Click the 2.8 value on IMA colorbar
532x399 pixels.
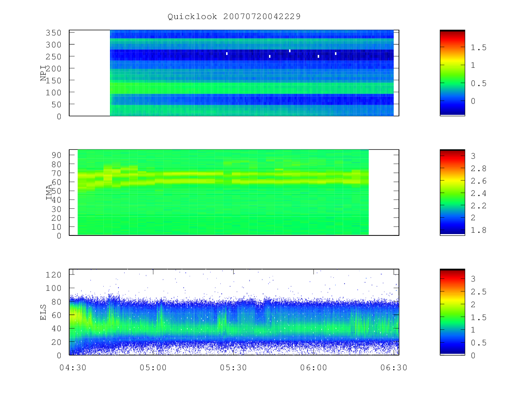tap(478, 168)
